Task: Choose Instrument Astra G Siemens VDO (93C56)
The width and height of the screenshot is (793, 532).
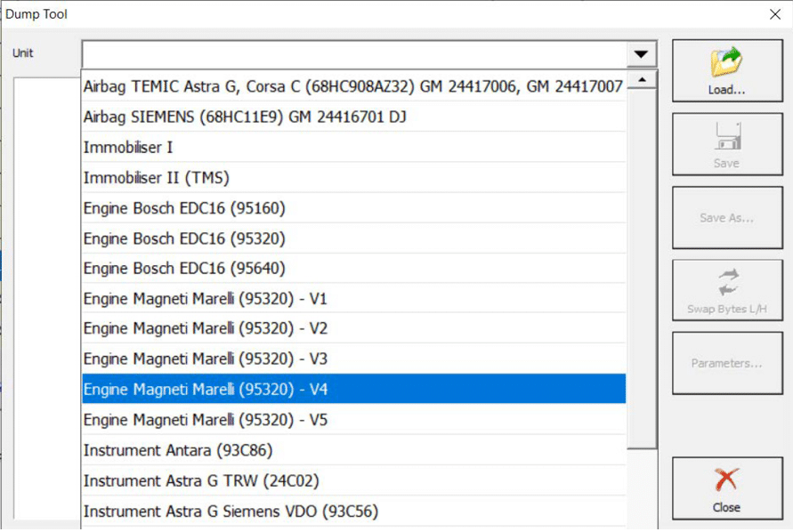Action: (x=231, y=512)
